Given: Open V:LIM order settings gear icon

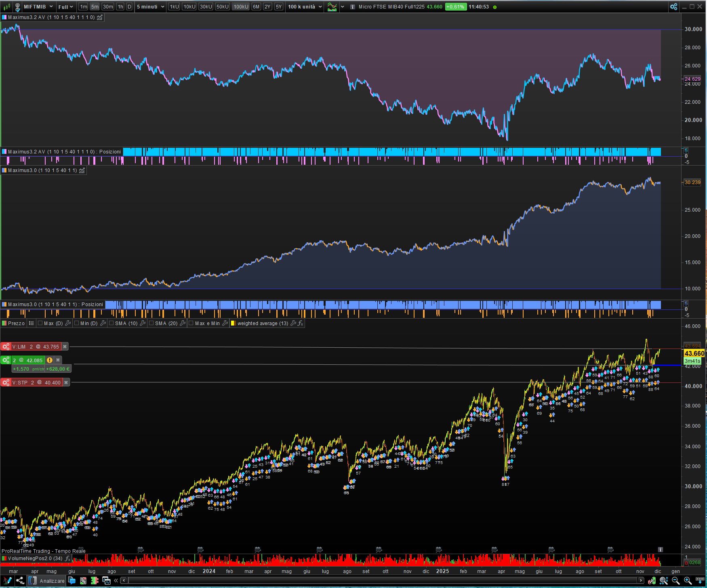Looking at the screenshot, I should coord(6,346).
